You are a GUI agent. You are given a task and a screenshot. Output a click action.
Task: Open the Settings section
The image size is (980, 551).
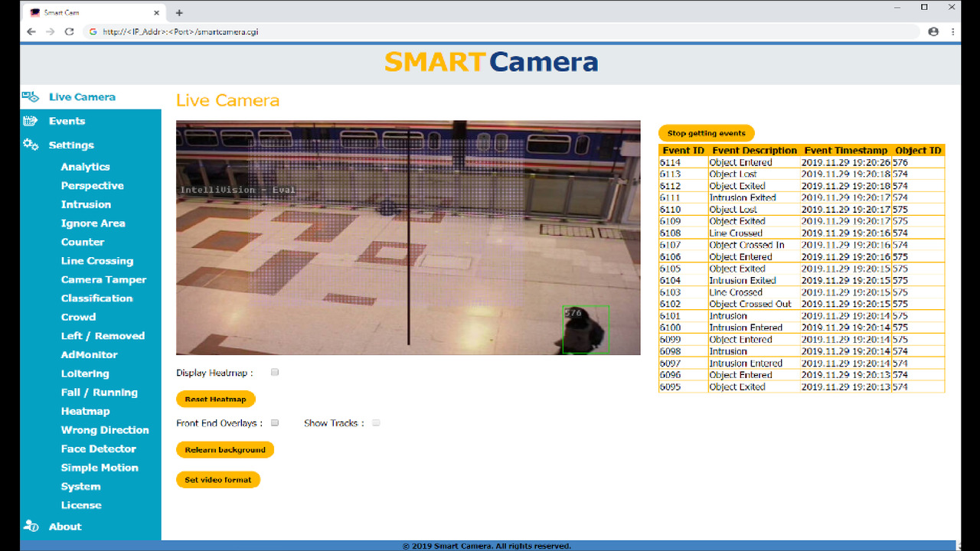[x=71, y=145]
